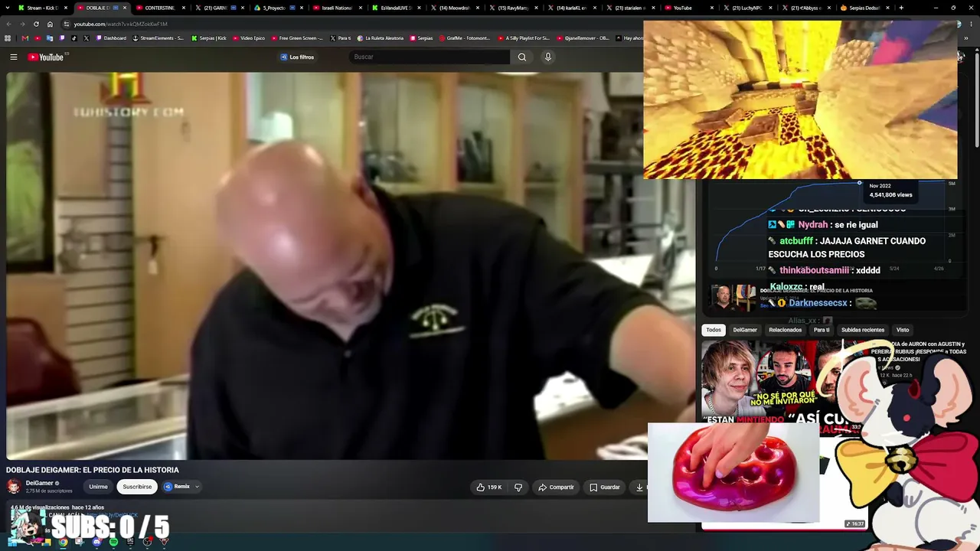Viewport: 980px width, 551px height.
Task: Click the Suscribirse button
Action: 137,487
